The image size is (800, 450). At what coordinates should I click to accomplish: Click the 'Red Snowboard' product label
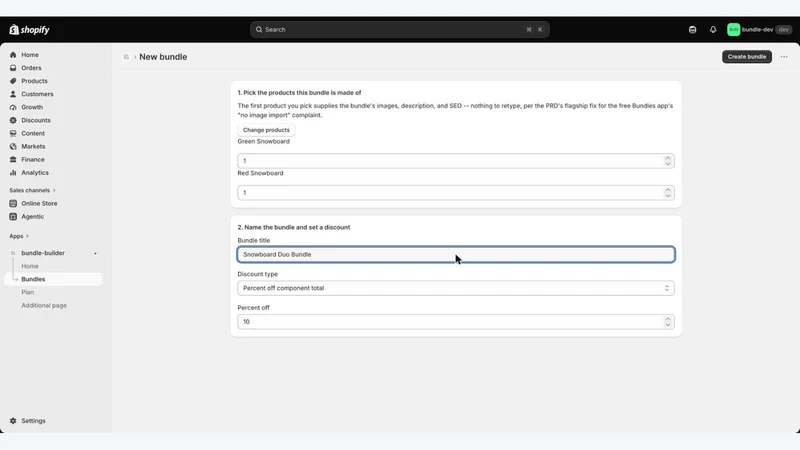coord(260,173)
